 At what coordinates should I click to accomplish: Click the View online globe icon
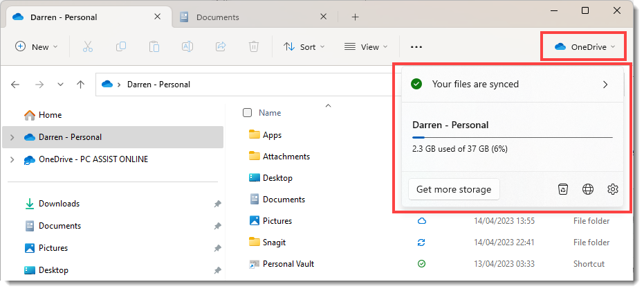[x=588, y=189]
